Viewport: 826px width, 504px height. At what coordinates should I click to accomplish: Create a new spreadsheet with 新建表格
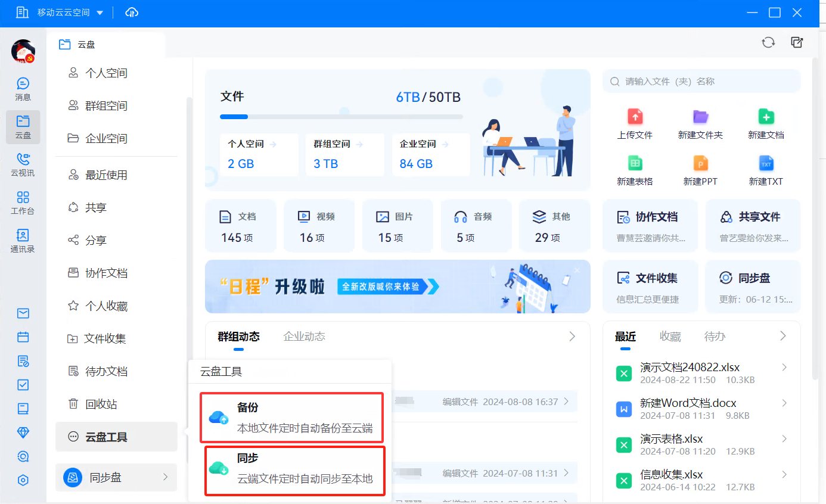click(635, 170)
